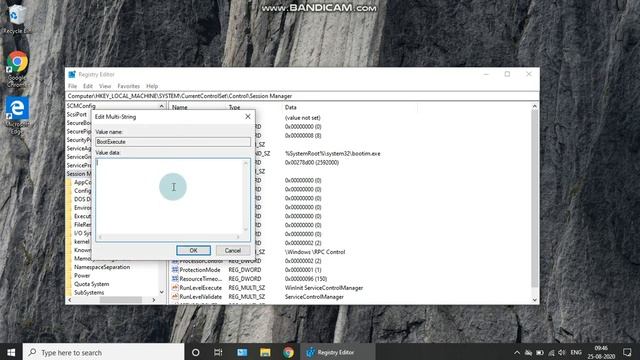Click the taskbar search box

click(104, 352)
